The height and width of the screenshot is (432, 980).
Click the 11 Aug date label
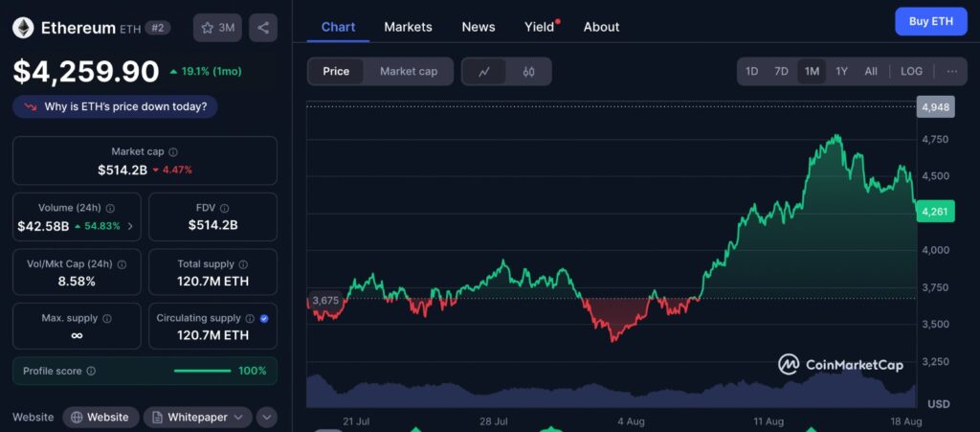coord(768,421)
